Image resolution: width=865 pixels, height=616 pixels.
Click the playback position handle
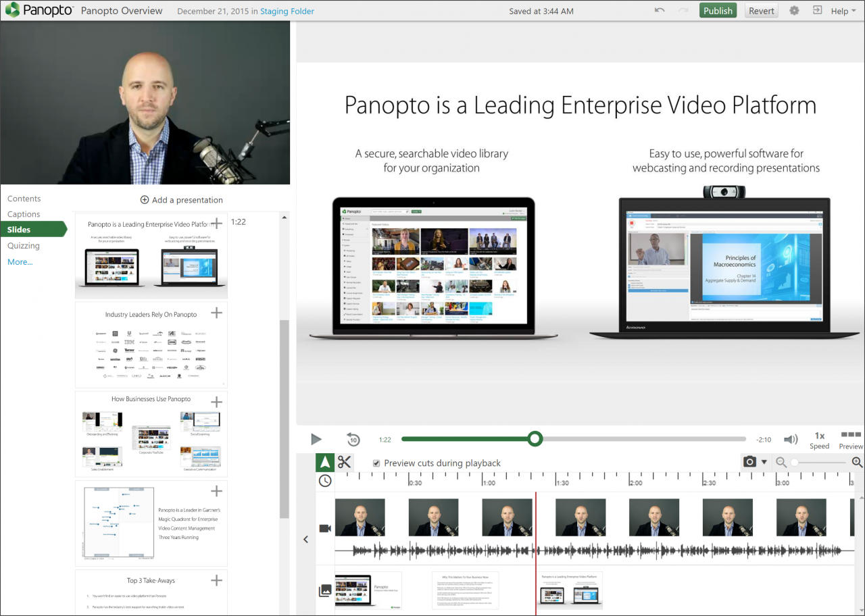535,439
